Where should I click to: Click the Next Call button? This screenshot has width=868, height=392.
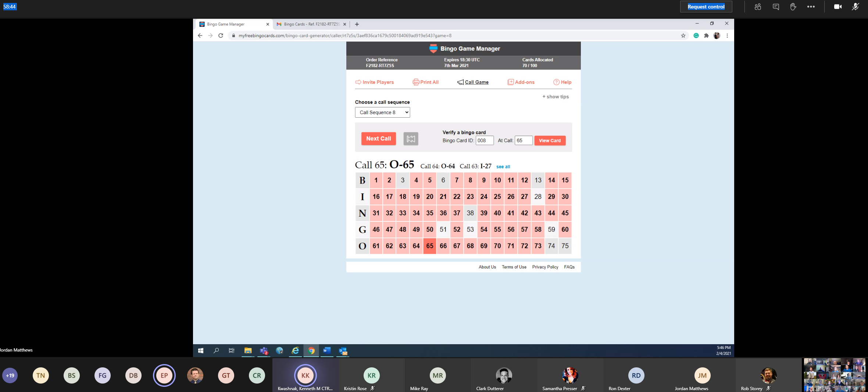point(378,139)
